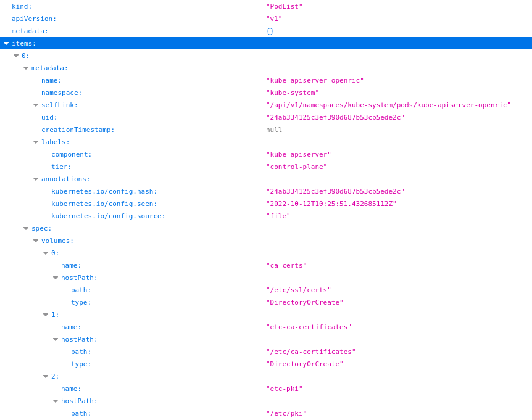Select the kubernetes.io/config.source key
Screen dimensions: 532x420
click(x=108, y=216)
